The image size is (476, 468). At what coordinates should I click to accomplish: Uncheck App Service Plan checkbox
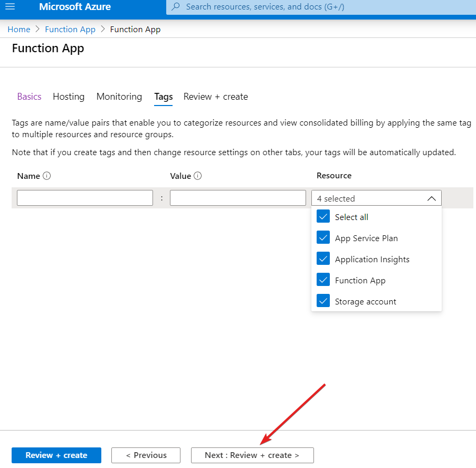pyautogui.click(x=323, y=237)
